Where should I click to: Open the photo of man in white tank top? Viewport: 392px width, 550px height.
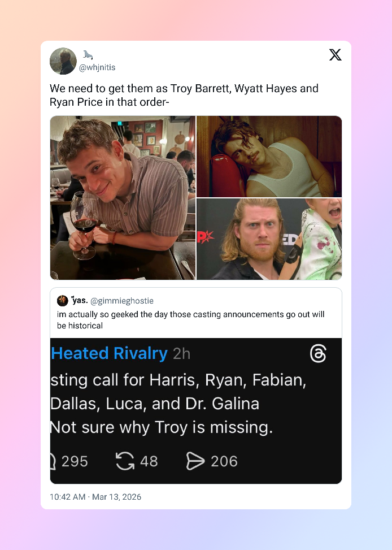[269, 157]
